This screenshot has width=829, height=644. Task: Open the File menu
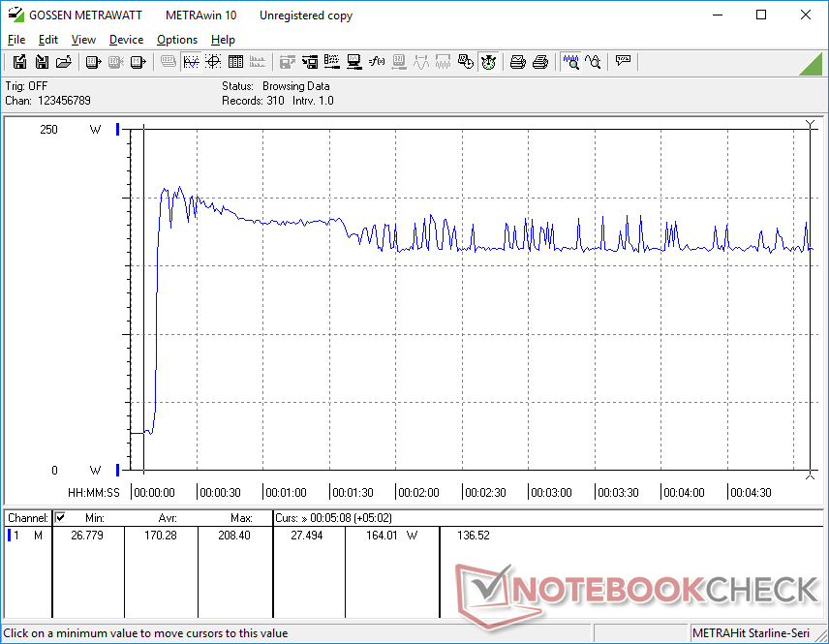click(x=16, y=40)
